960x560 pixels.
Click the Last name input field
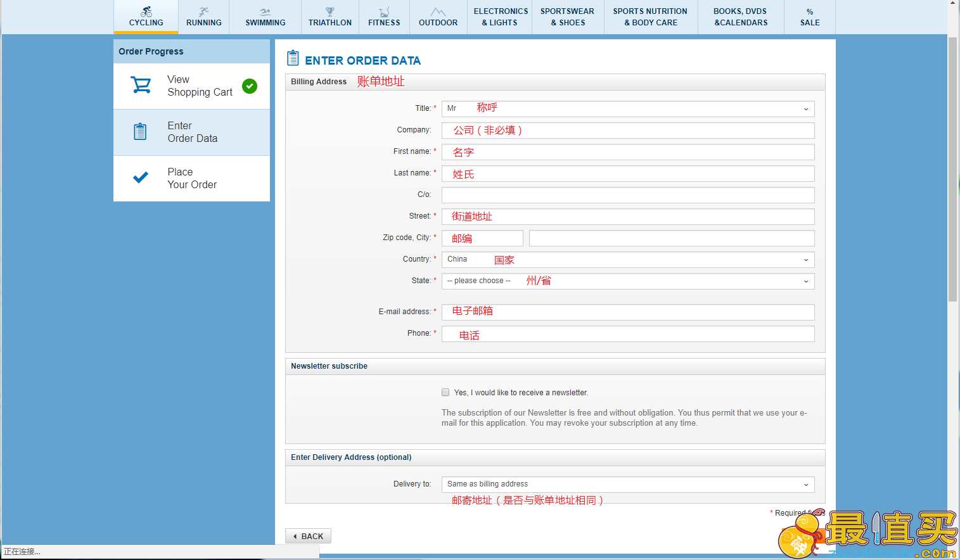[628, 174]
